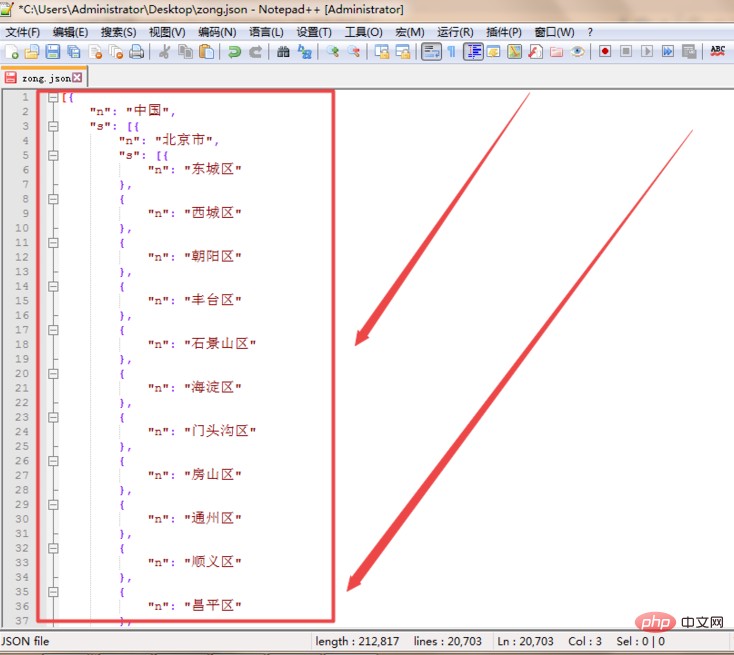Open the 插件(P) menu
734x655 pixels.
[x=504, y=32]
